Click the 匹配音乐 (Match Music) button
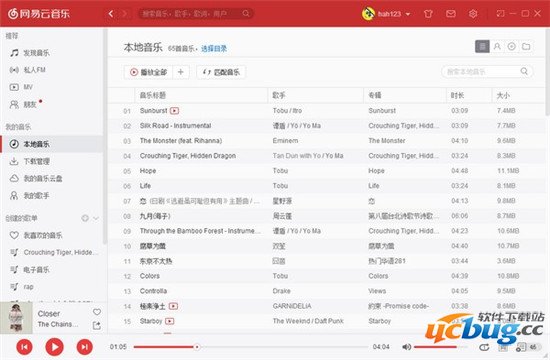 [221, 72]
